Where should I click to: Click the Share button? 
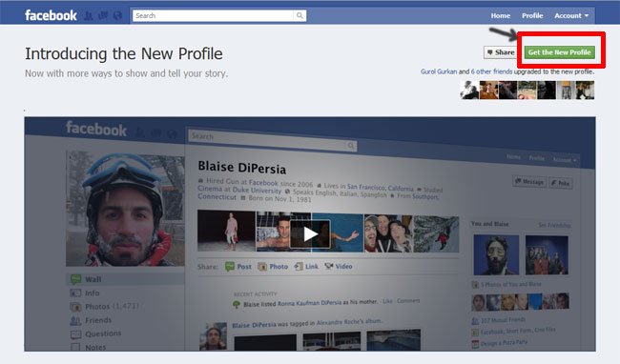click(x=500, y=52)
